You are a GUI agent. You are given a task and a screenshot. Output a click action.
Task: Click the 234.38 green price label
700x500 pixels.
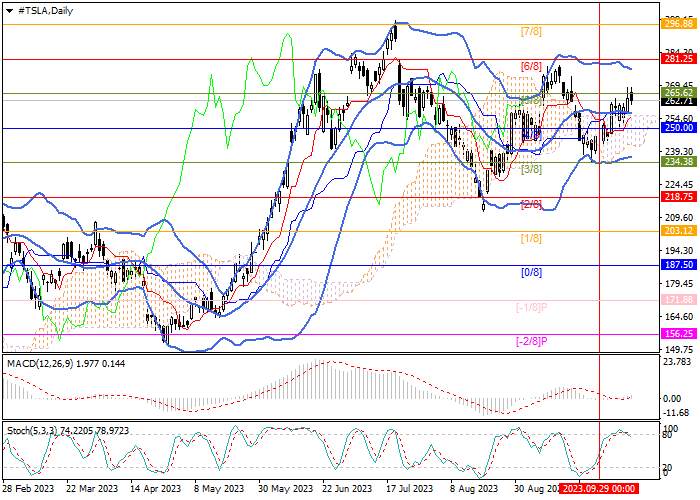coord(679,162)
